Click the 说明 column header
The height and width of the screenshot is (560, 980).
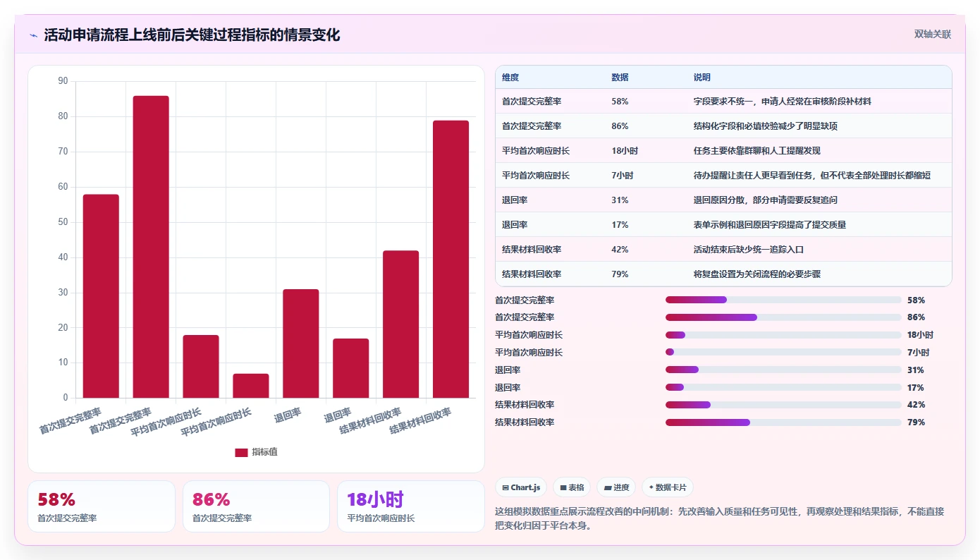tap(702, 78)
